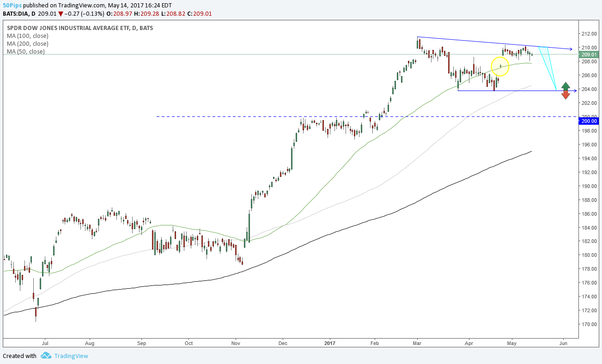This screenshot has width=602, height=364.
Task: Click the 2017 label on time axis
Action: pyautogui.click(x=329, y=343)
